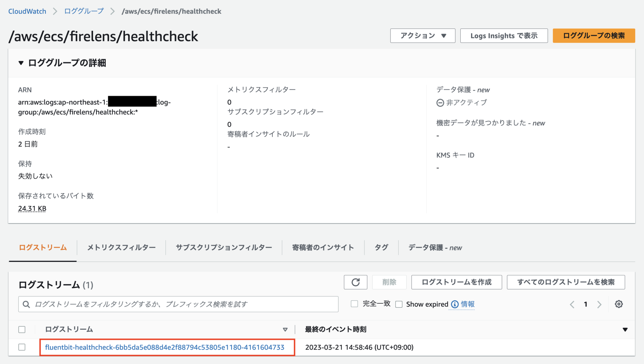The width and height of the screenshot is (644, 364).
Task: Click the sort arrow on ログストリーム column
Action: (285, 329)
